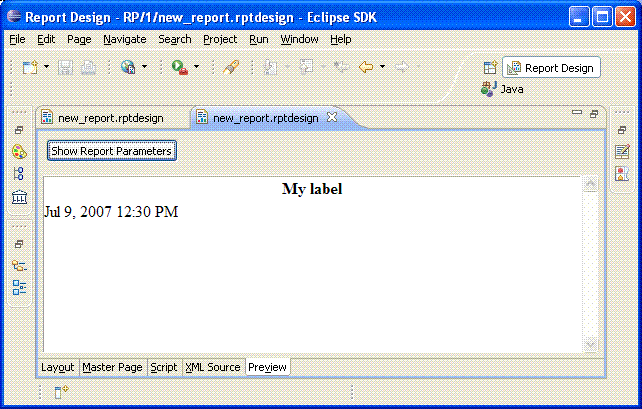Open the Page menu
Screen dimensions: 642x409
79,39
